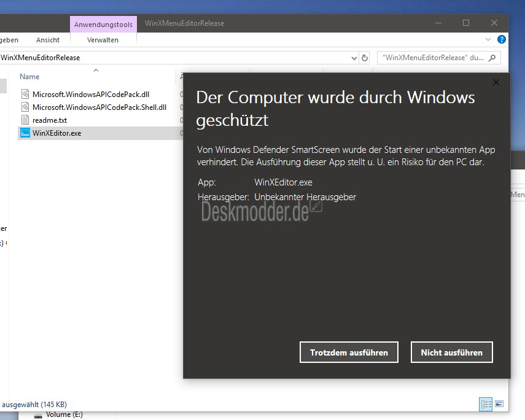525x420 pixels.
Task: Close the WinXMenuEditorRelease Explorer window
Action: pyautogui.click(x=494, y=23)
